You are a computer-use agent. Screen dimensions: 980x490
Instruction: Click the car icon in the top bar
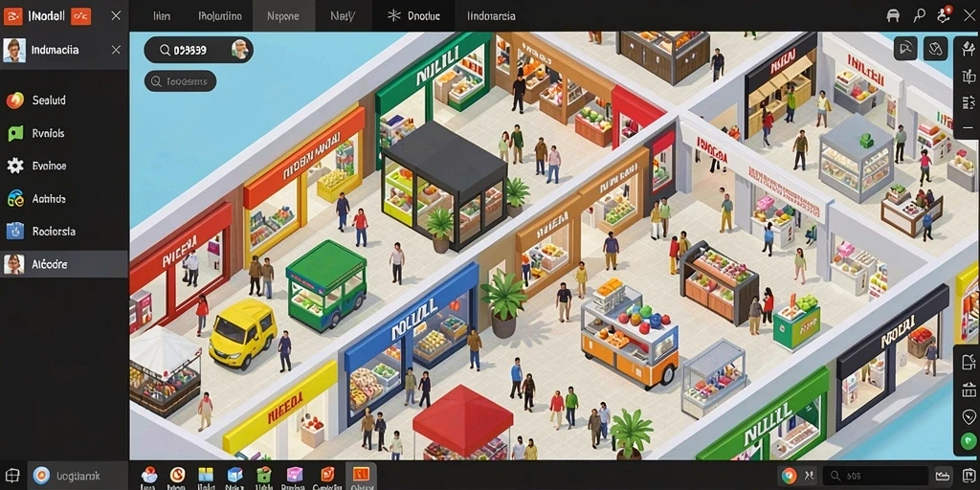[893, 15]
